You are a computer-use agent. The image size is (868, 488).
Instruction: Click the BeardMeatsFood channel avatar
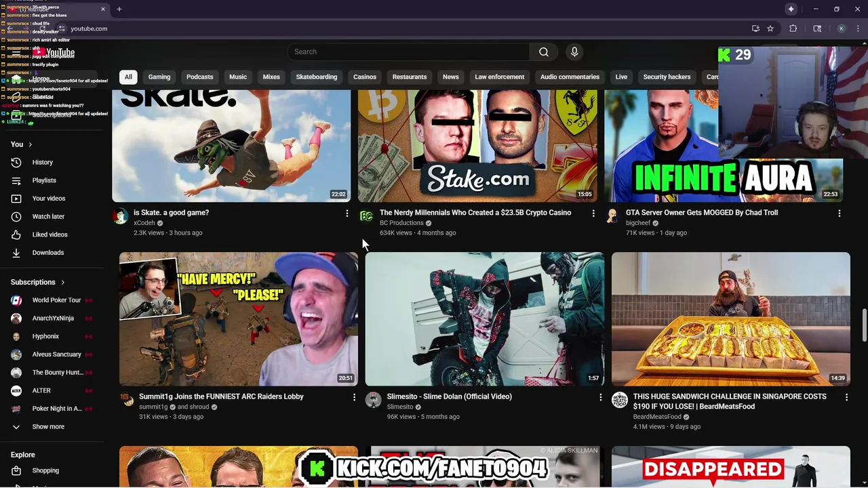[x=619, y=400]
